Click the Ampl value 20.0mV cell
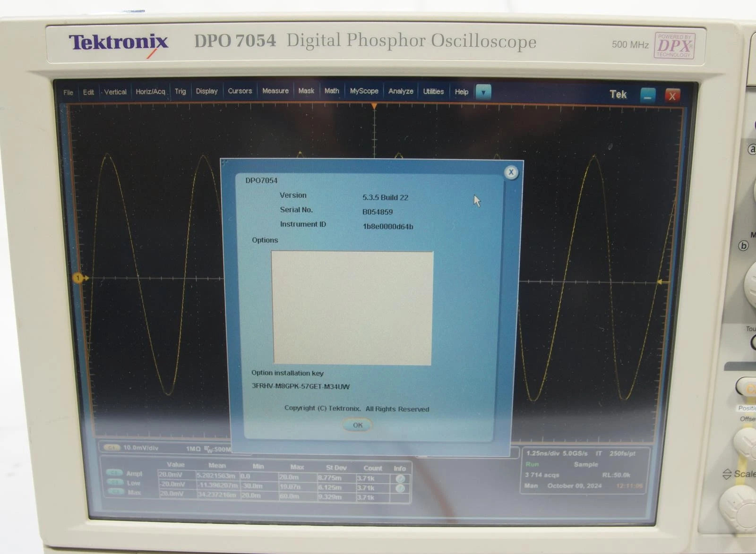 pyautogui.click(x=176, y=475)
